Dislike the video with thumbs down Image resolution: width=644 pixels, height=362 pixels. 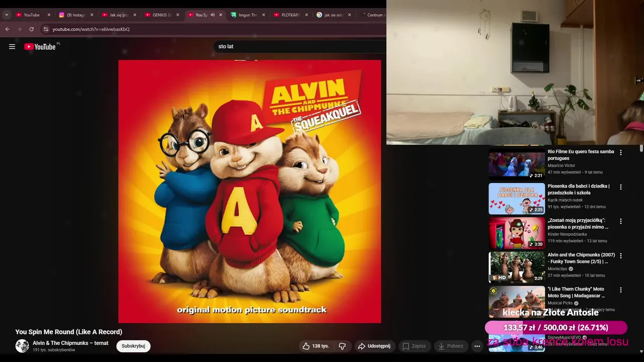pos(343,346)
